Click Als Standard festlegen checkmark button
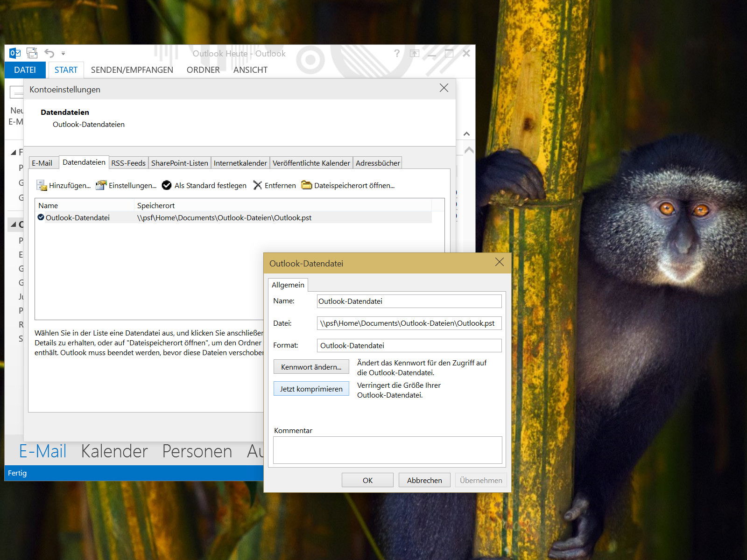The width and height of the screenshot is (747, 560). (204, 185)
